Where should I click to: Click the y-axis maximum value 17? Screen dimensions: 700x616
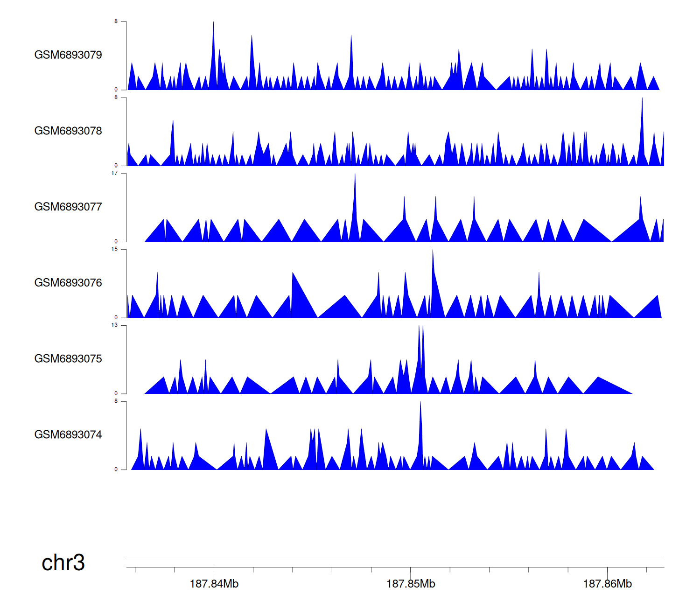[114, 173]
